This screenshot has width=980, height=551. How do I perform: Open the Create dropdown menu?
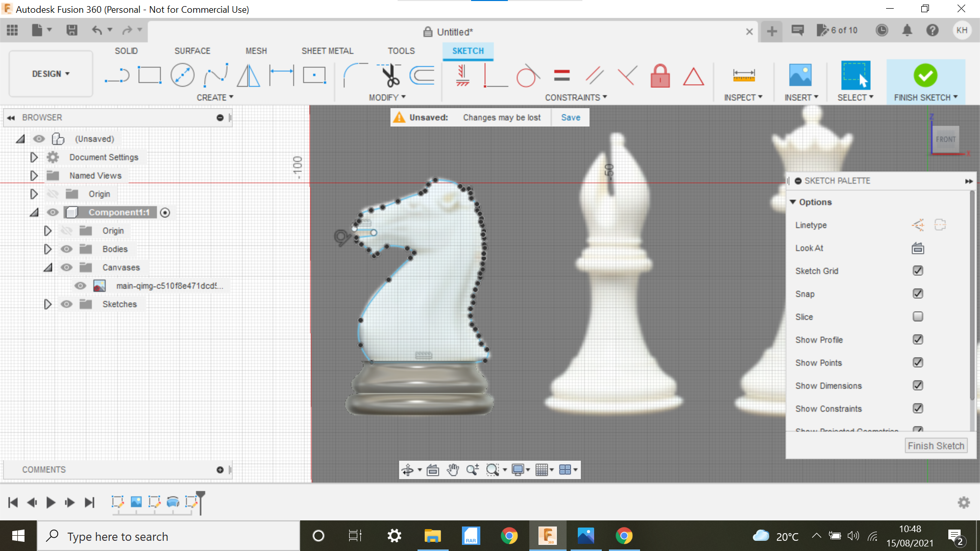coord(215,97)
